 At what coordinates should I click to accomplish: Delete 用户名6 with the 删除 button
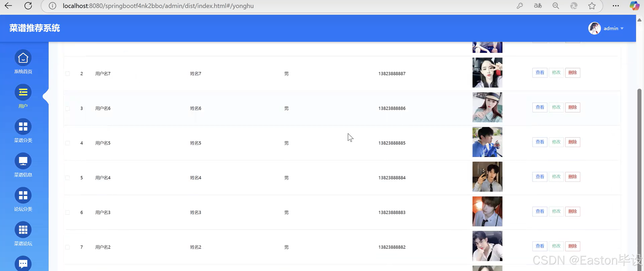pyautogui.click(x=573, y=107)
